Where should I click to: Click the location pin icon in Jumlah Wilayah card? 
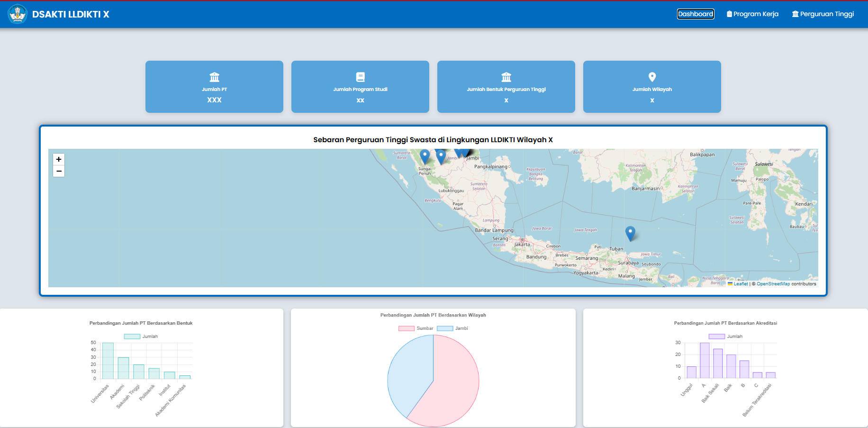click(652, 77)
